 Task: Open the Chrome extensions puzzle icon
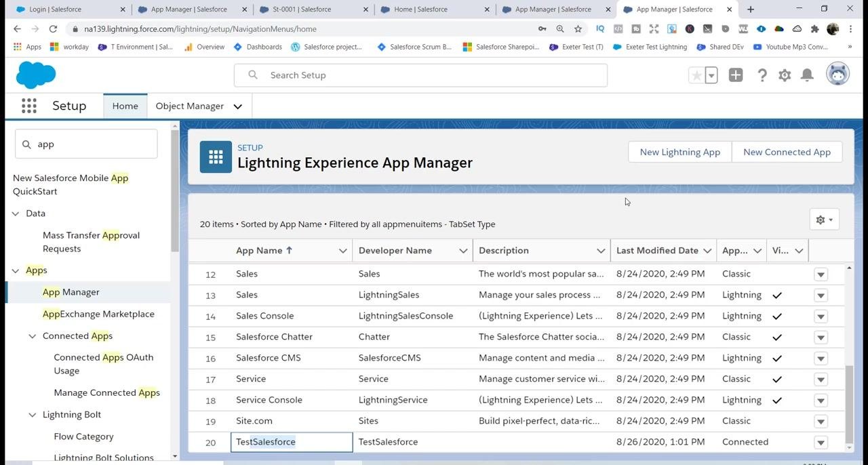815,29
